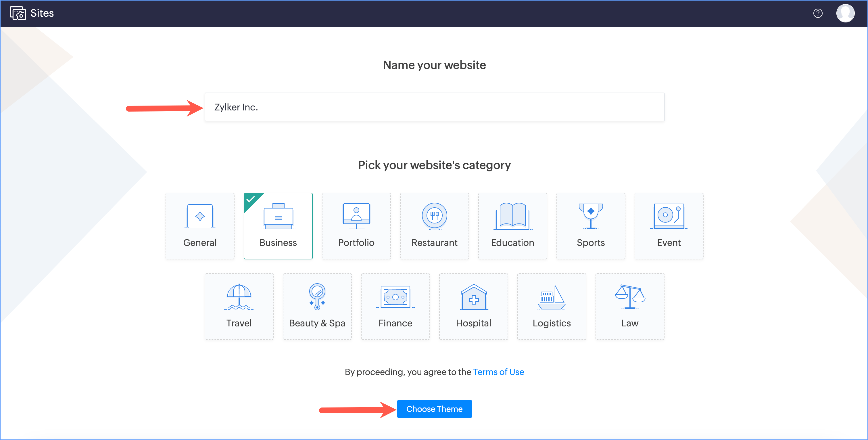Choose the Law scales icon
Screen dimensions: 868x440
[629, 297]
